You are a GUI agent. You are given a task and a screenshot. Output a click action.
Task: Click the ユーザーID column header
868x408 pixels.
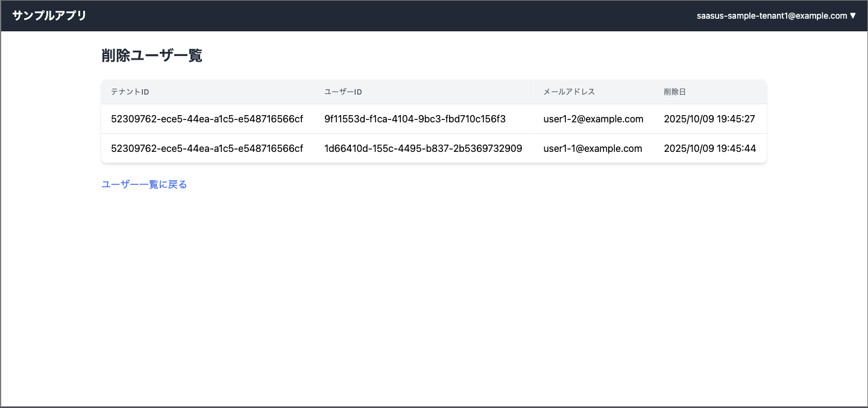click(x=343, y=92)
